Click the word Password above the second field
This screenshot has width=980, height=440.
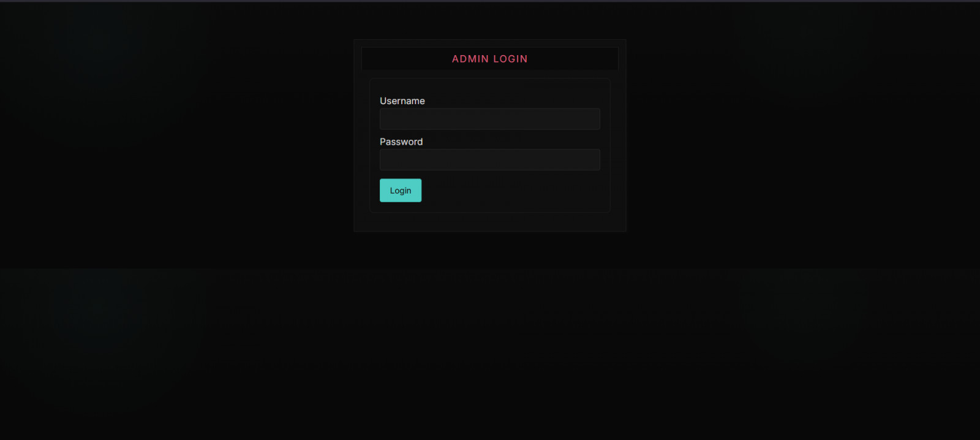click(401, 142)
